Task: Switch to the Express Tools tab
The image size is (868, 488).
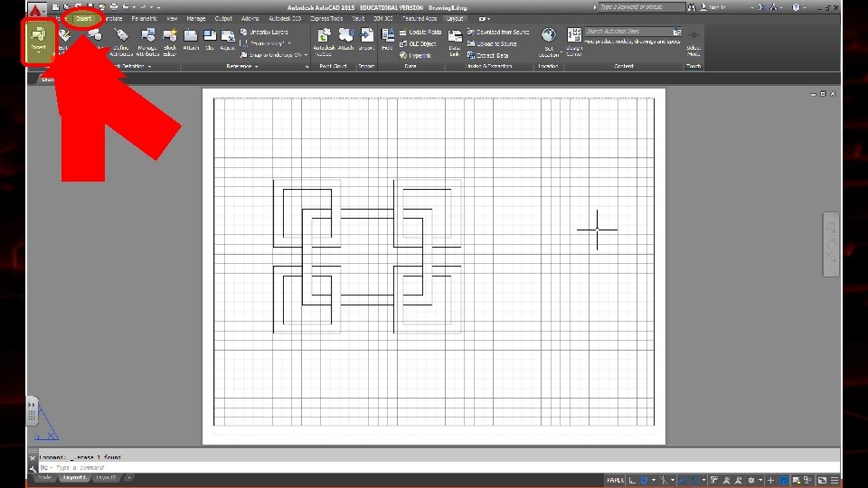Action: coord(326,19)
